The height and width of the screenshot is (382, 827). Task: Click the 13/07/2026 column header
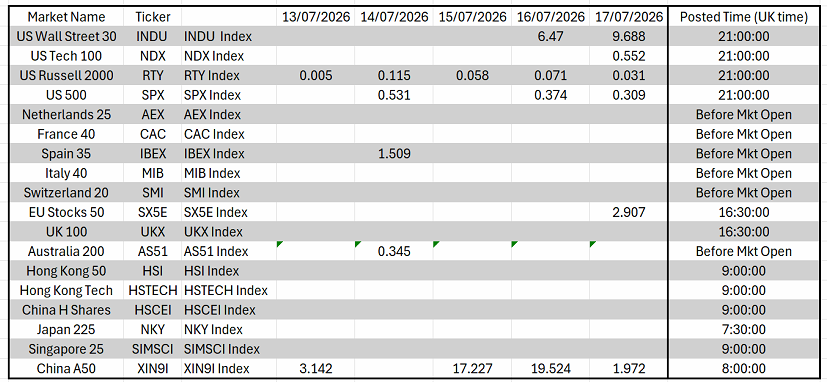pos(316,17)
